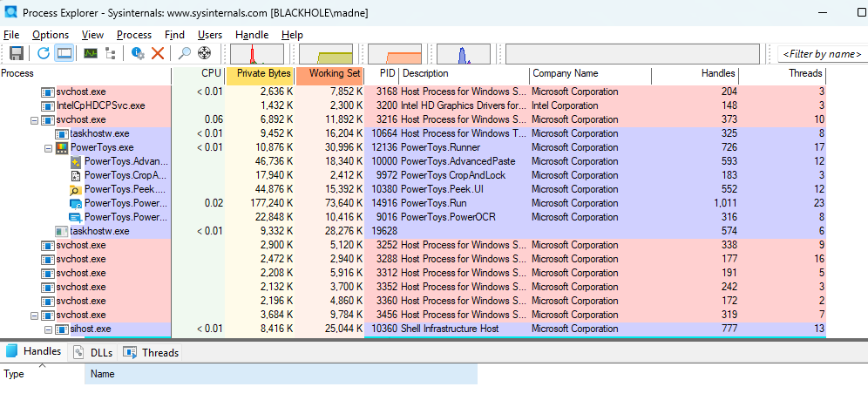Viewport: 868px width, 414px height.
Task: Click the PowerToys.Advan... process icon
Action: (75, 161)
